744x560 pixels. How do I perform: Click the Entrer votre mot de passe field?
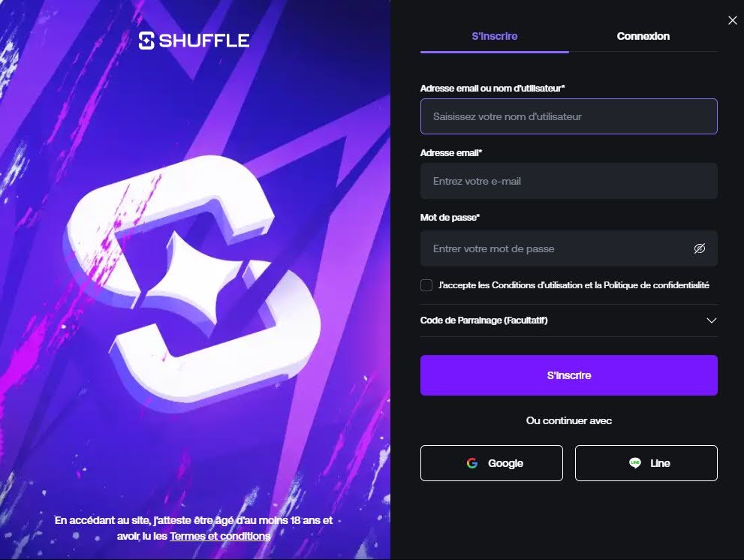point(569,248)
